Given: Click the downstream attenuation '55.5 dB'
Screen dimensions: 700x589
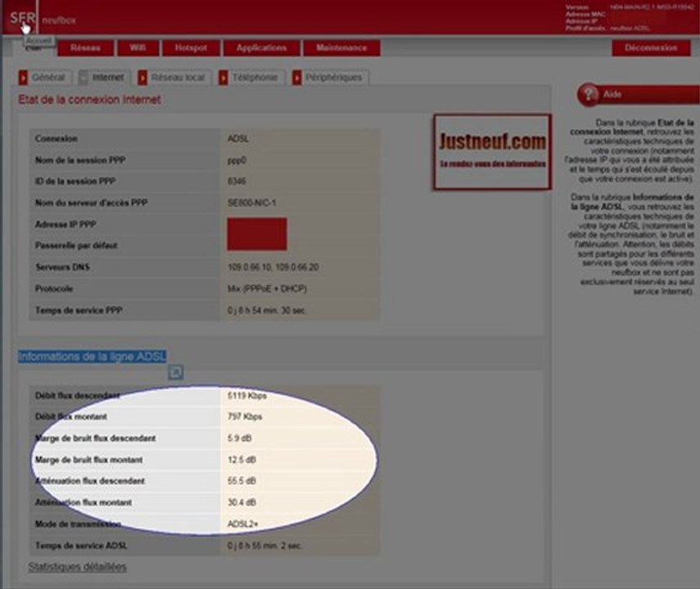Looking at the screenshot, I should 242,481.
